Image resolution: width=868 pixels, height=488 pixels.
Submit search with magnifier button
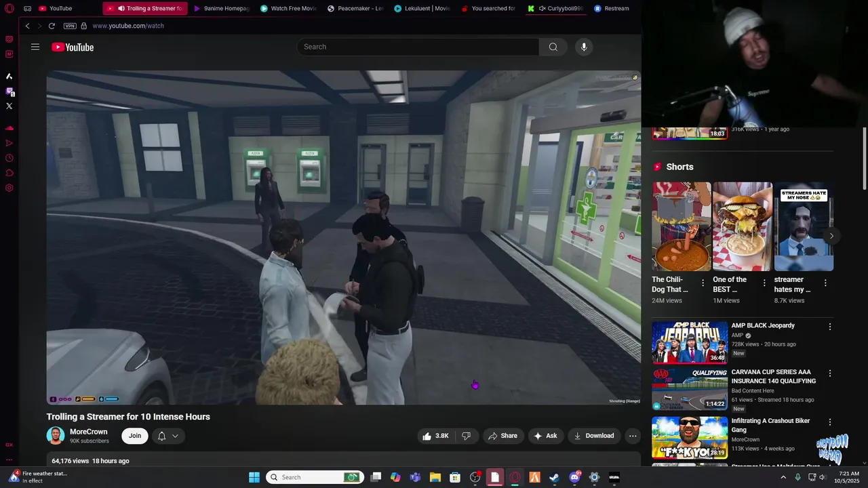[x=553, y=47]
